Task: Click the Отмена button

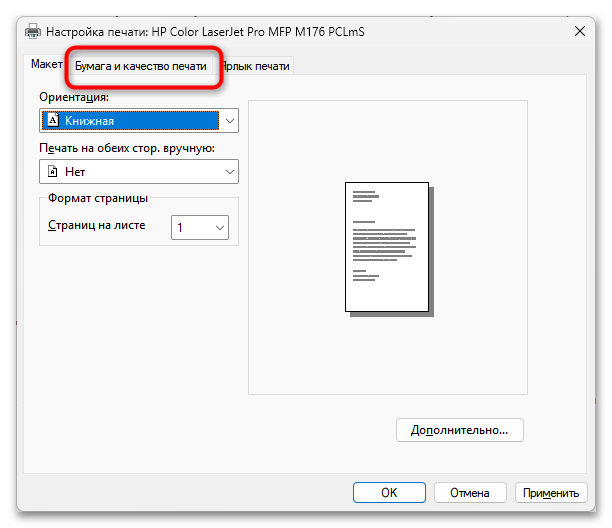Action: [x=470, y=492]
